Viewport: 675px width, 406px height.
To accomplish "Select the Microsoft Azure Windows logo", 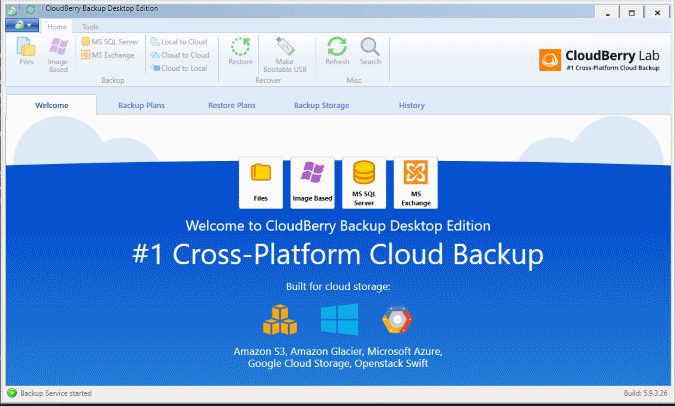I will (339, 319).
